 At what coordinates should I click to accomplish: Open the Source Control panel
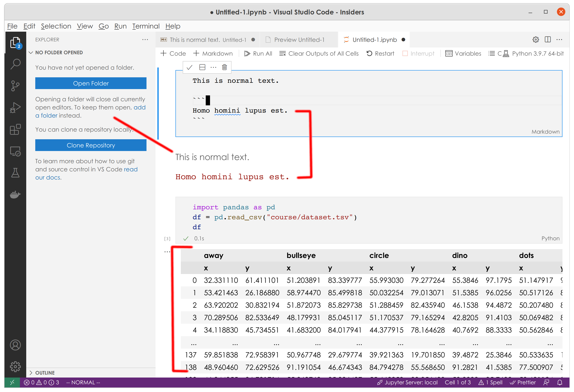(x=15, y=86)
